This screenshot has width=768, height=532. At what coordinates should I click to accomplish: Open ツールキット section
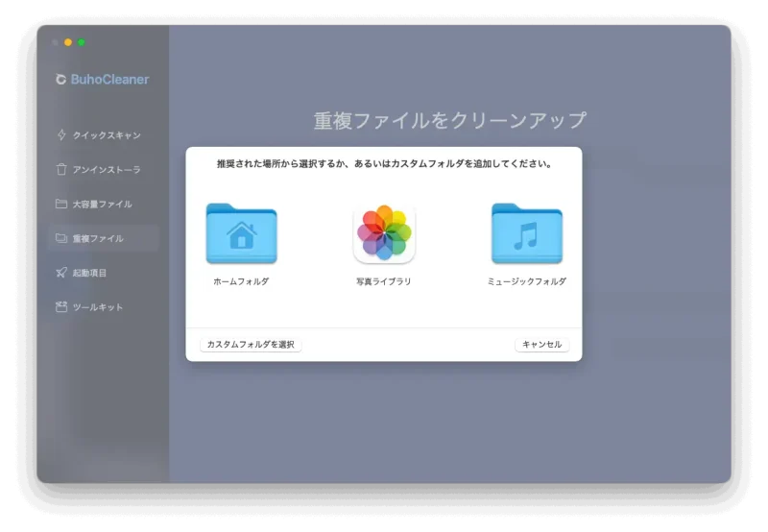point(104,306)
